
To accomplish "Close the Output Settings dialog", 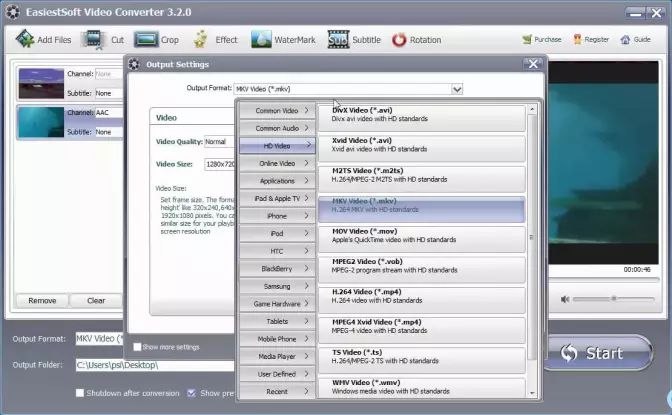I will click(533, 64).
